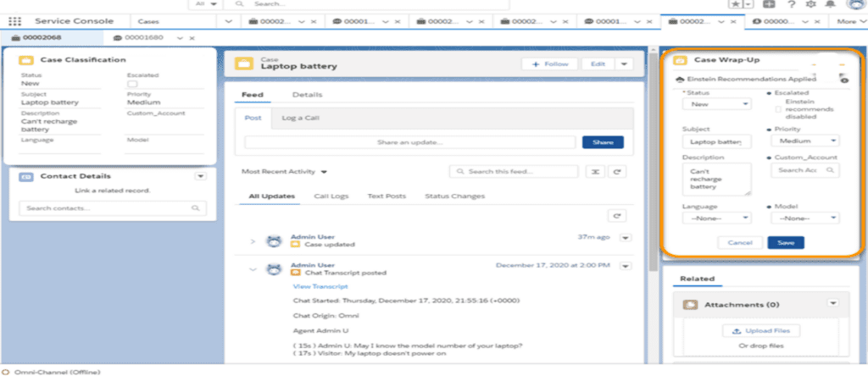Refresh the feed next to the search box
Image resolution: width=868 pixels, height=376 pixels.
[x=618, y=172]
